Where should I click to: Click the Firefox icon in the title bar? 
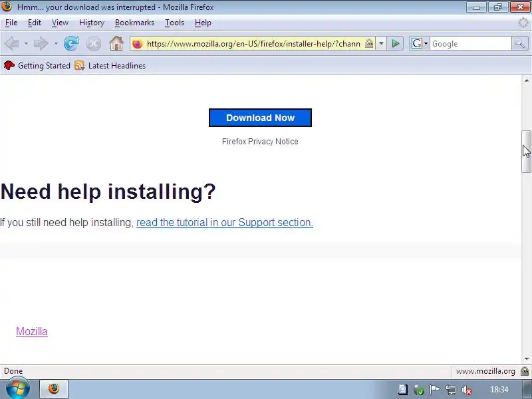pos(7,6)
